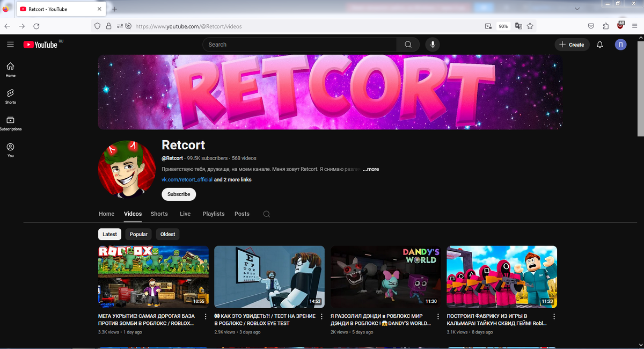Switch to the channel Posts tab
Screen dimensions: 644x349
coord(242,214)
